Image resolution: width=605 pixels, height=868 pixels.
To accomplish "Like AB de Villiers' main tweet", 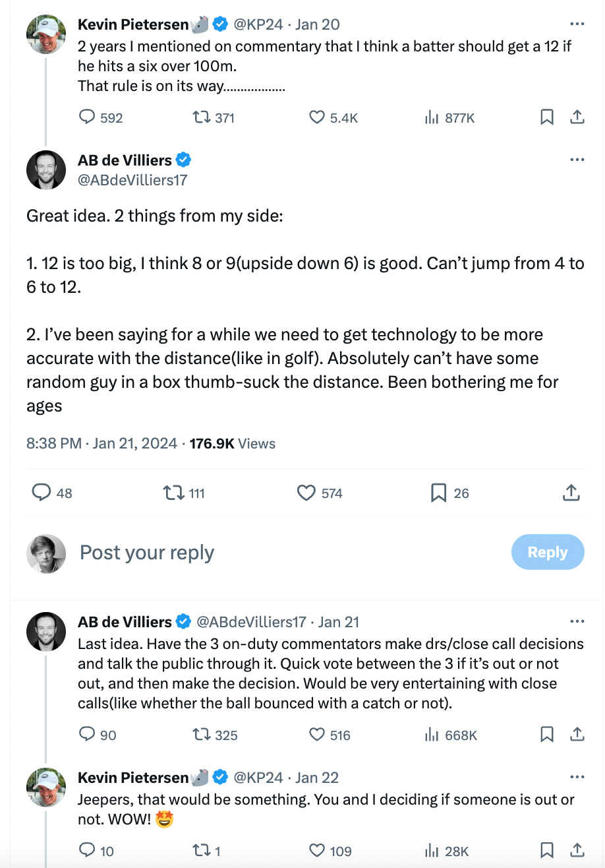I will coord(306,493).
